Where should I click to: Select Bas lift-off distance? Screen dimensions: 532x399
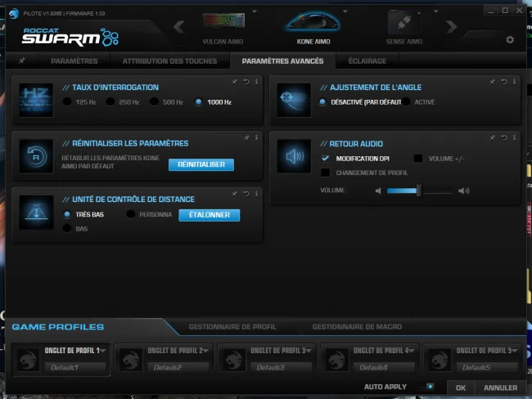pos(67,228)
